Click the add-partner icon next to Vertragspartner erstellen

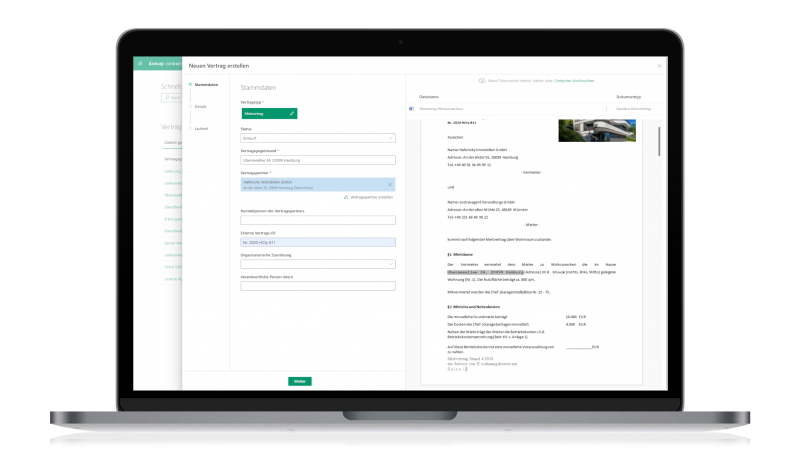pos(345,197)
